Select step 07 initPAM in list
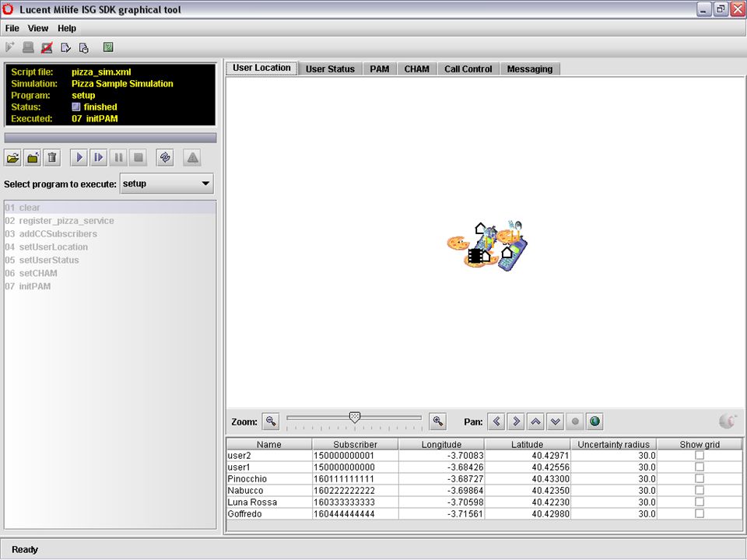 [x=110, y=286]
